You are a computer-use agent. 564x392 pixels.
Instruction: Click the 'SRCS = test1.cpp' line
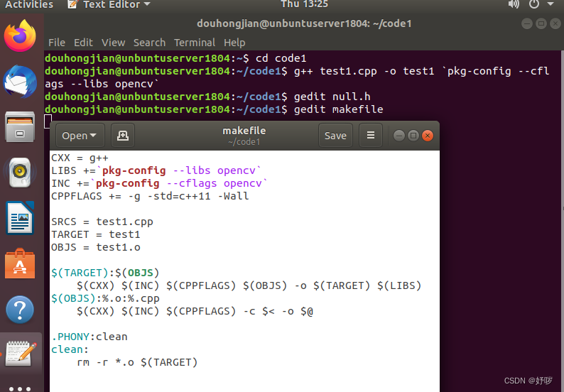tap(102, 222)
